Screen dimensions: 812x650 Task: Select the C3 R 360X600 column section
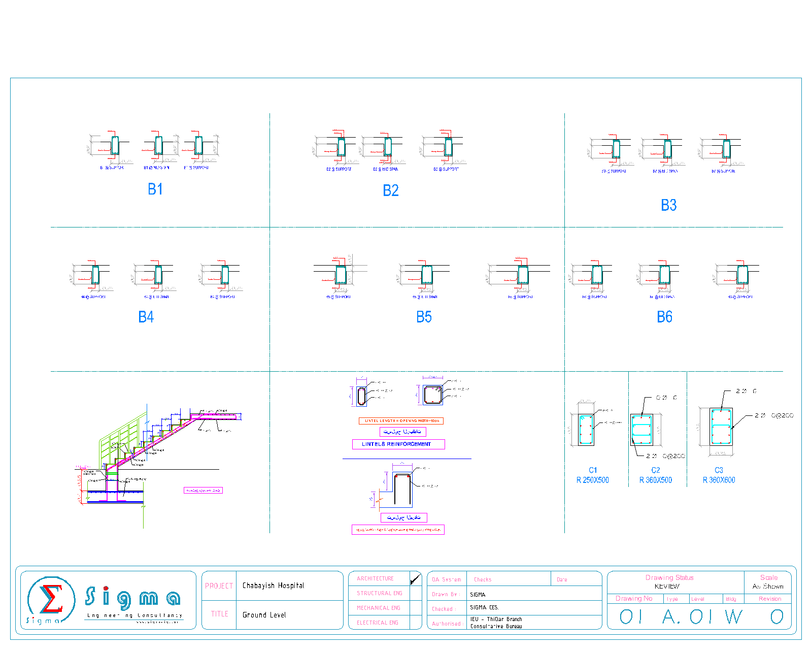721,427
